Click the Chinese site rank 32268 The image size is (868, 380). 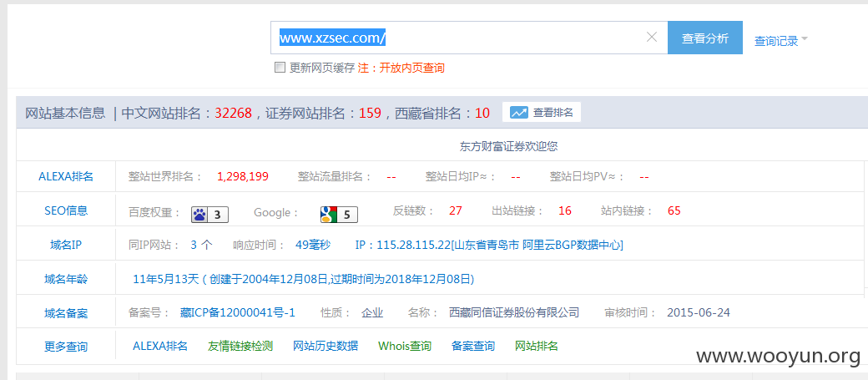click(x=234, y=113)
